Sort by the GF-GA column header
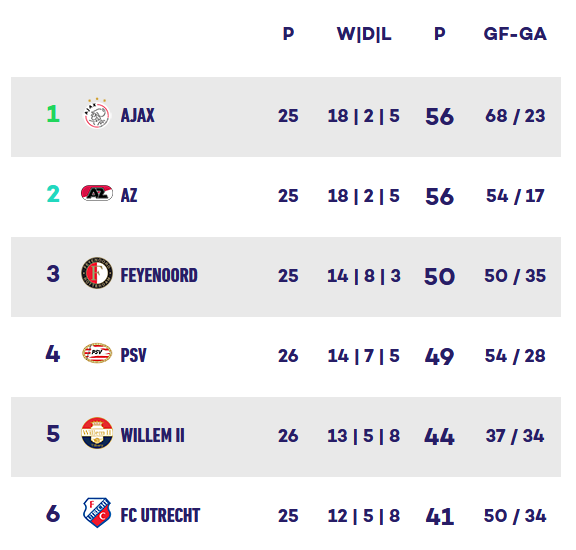 point(515,34)
